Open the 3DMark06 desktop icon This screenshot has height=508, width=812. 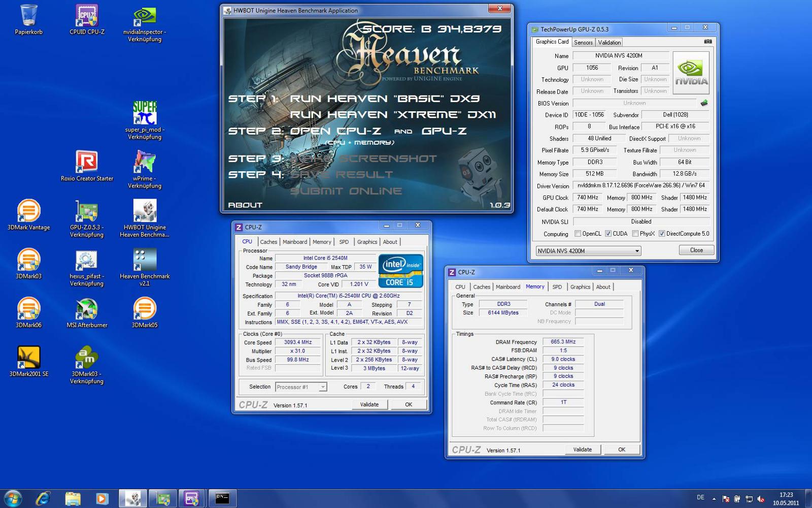[x=28, y=312]
